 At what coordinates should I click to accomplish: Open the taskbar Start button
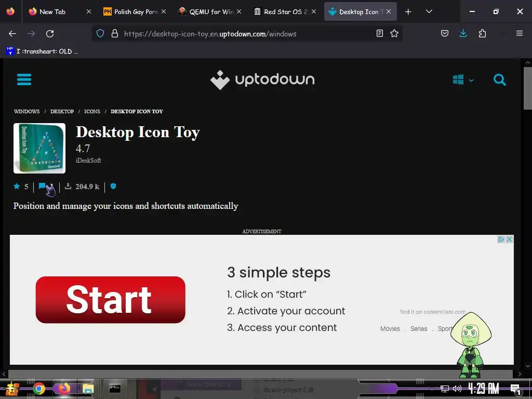(x=12, y=389)
